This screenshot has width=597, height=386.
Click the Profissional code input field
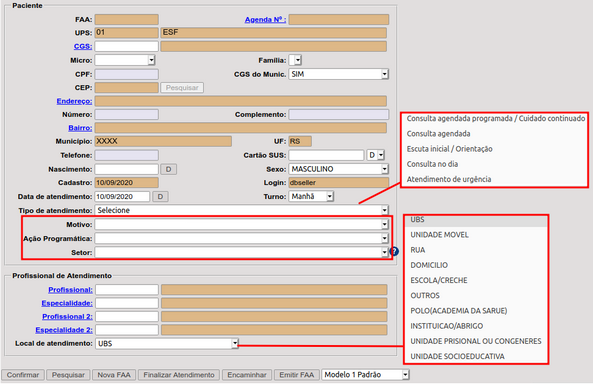(127, 290)
